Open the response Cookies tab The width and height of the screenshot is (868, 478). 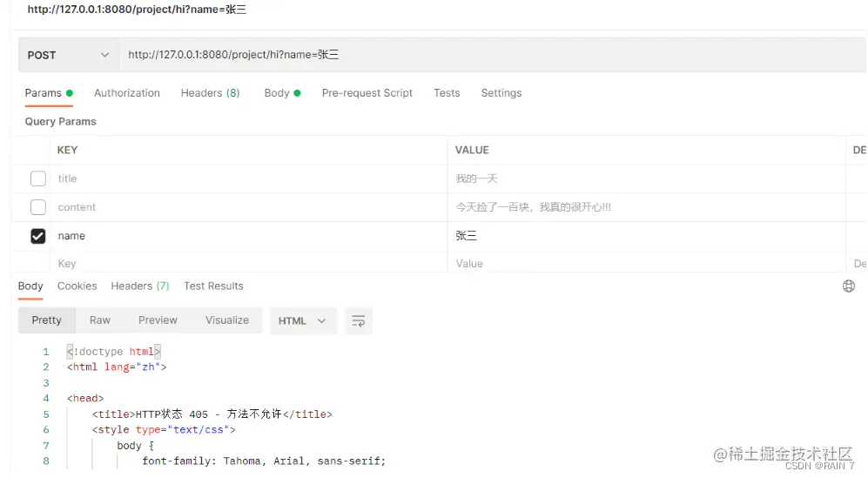[77, 286]
